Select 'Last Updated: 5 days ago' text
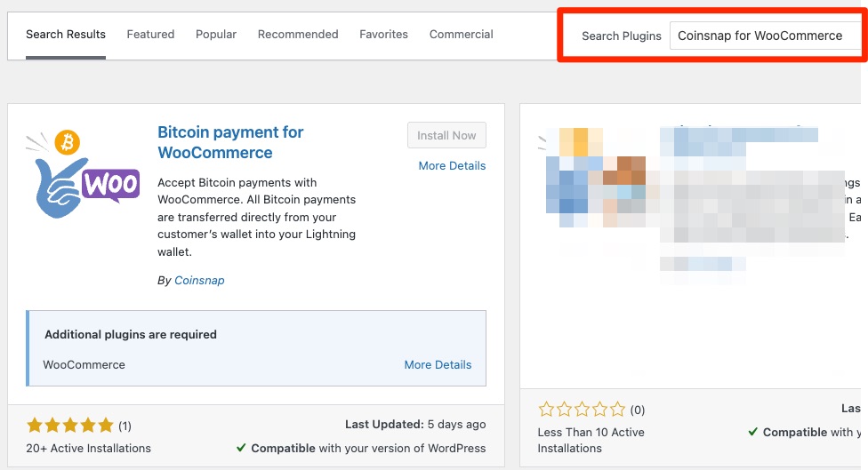868x470 pixels. pyautogui.click(x=415, y=425)
